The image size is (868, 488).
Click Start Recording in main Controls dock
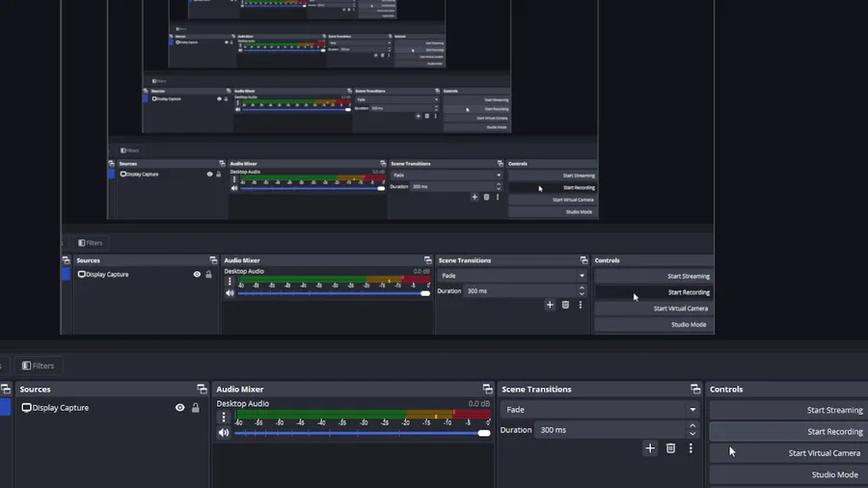point(788,431)
